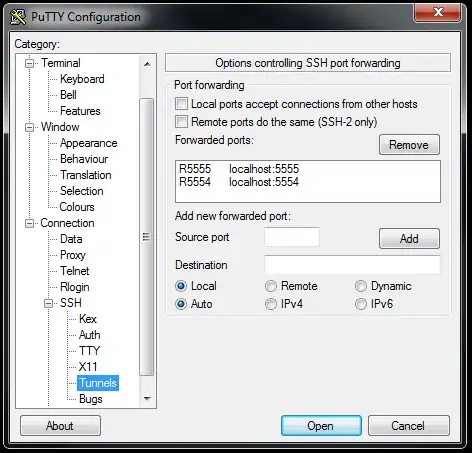472x453 pixels.
Task: Collapse the SSH tree node
Action: [49, 303]
